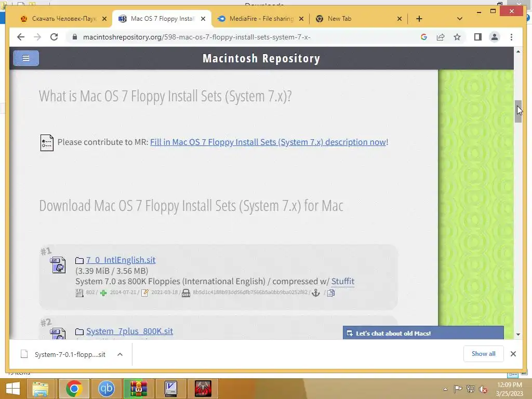Click the Macintosh Repository header title
This screenshot has height=399, width=532.
tap(261, 58)
